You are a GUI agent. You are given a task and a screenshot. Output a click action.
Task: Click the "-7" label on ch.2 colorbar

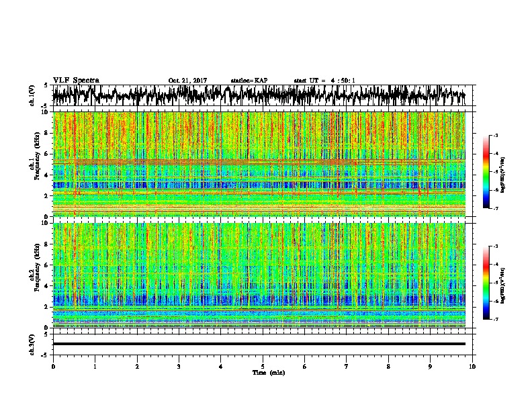(x=496, y=319)
